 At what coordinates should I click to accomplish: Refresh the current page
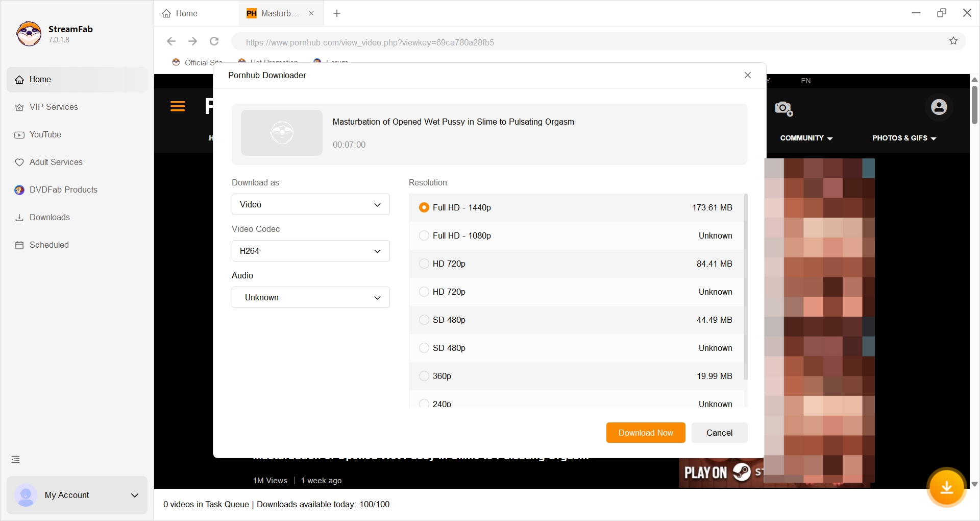pos(214,41)
